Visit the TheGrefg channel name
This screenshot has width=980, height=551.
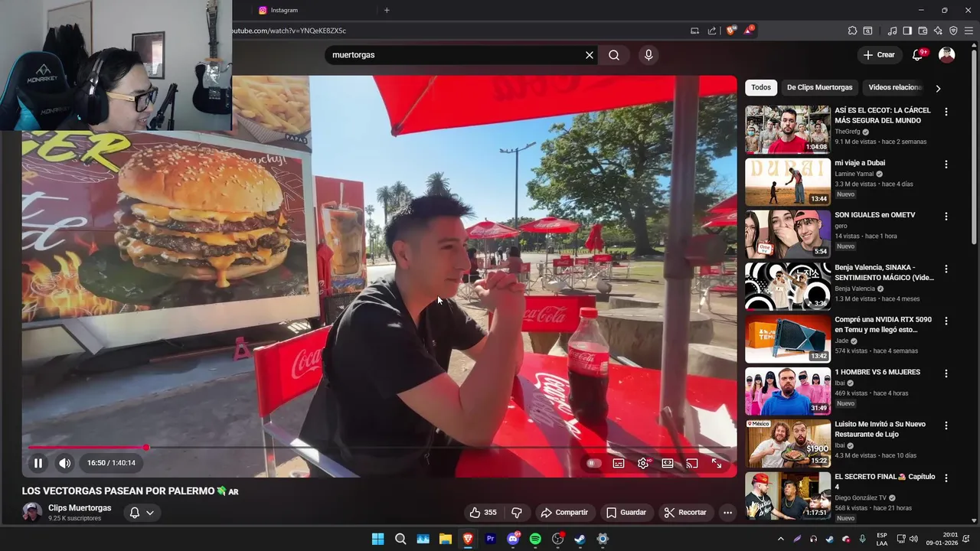[848, 132]
